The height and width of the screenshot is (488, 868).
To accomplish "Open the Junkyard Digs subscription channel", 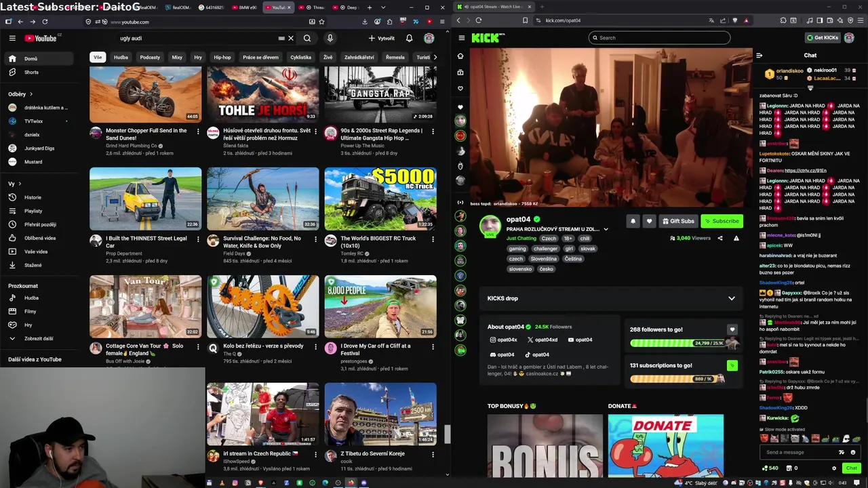I will point(39,148).
